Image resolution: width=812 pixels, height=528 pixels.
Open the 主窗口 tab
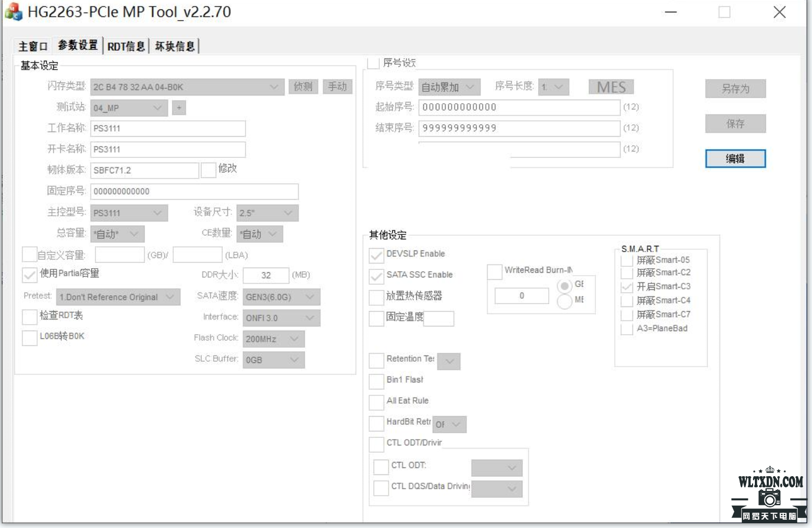point(32,46)
